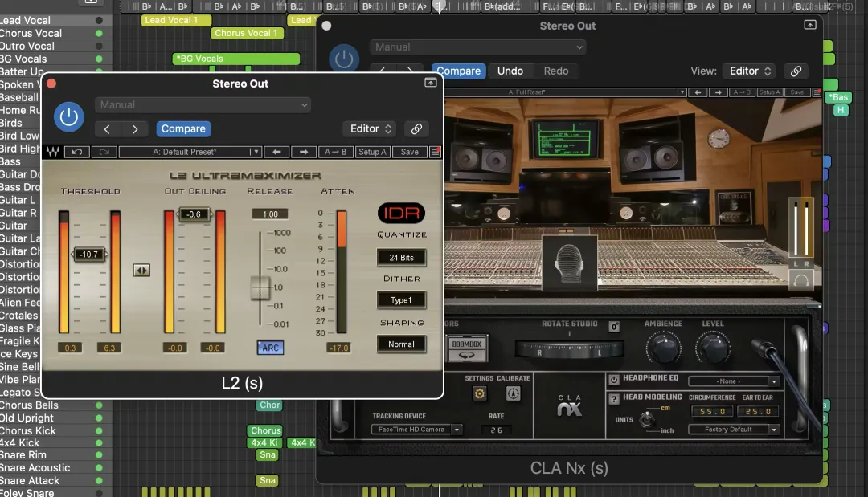Go to previous preset in L2 window

point(108,128)
